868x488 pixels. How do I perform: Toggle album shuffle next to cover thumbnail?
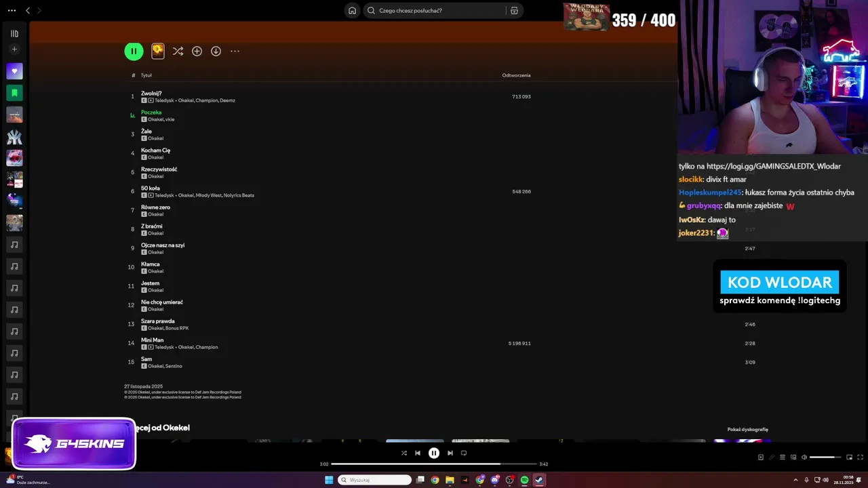178,51
